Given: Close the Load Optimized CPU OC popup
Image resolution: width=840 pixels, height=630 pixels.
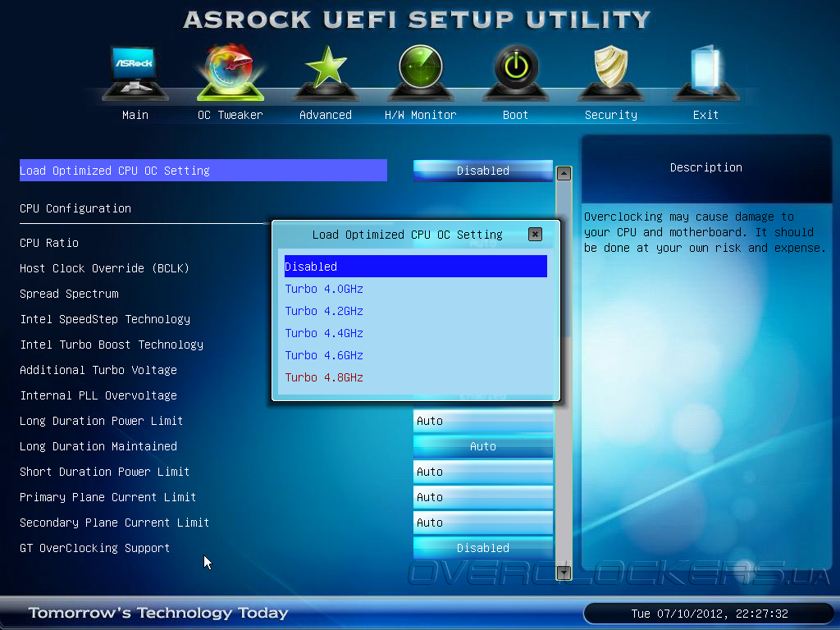Looking at the screenshot, I should coord(535,234).
